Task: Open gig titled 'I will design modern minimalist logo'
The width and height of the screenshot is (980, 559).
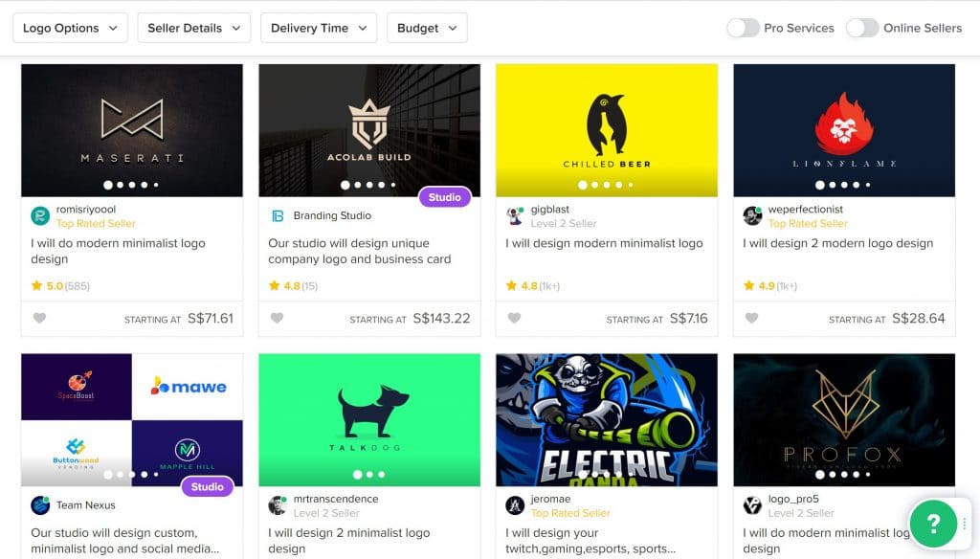Action: (604, 243)
